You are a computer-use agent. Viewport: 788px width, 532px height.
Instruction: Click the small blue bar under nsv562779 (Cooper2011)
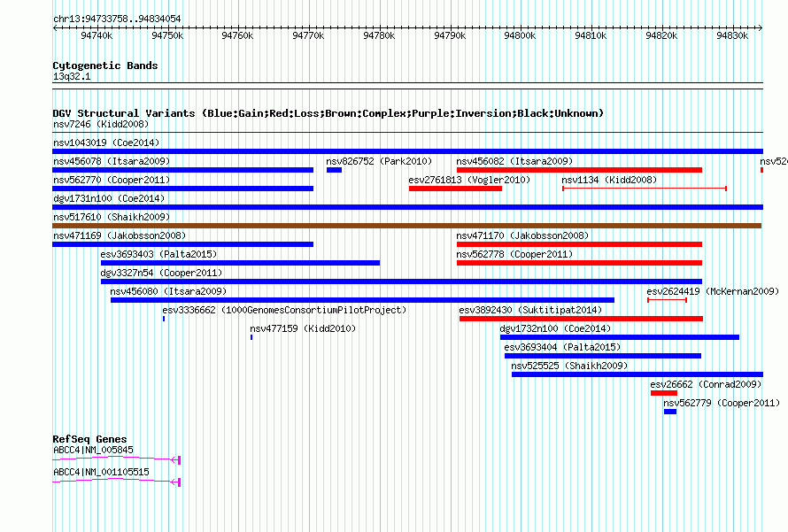(670, 412)
